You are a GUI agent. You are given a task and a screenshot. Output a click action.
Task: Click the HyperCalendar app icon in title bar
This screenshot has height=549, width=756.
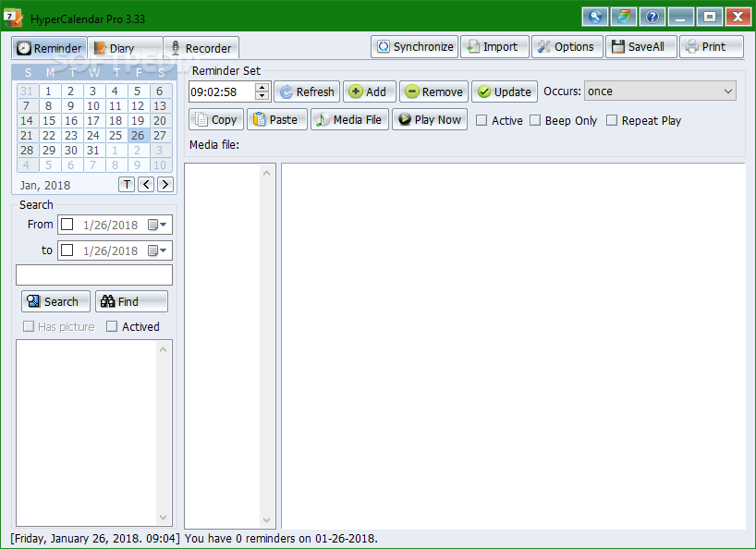click(13, 18)
